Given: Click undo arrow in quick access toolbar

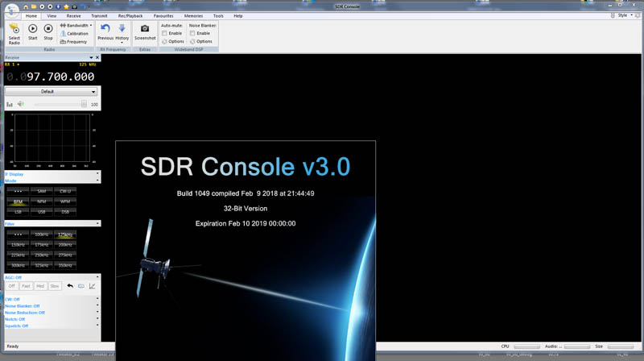Looking at the screenshot, I should point(83,6).
